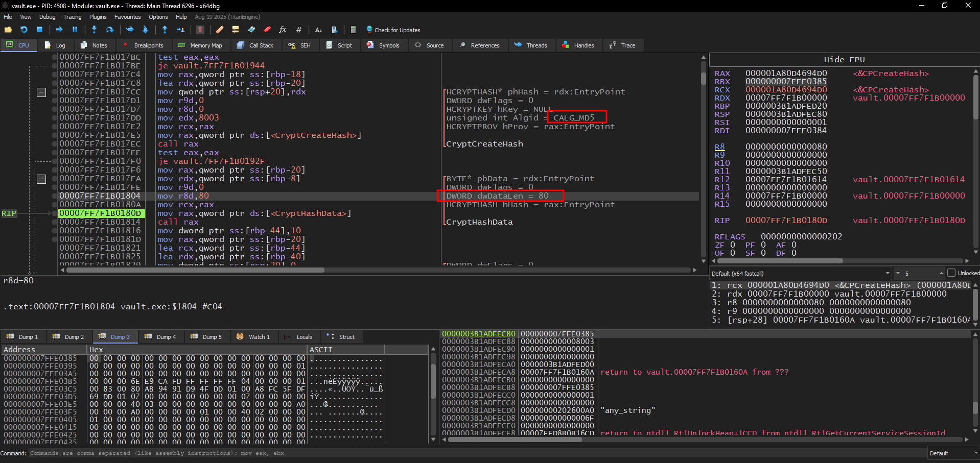980x463 pixels.
Task: Select stack entry with "any_string" comment
Action: (705, 410)
